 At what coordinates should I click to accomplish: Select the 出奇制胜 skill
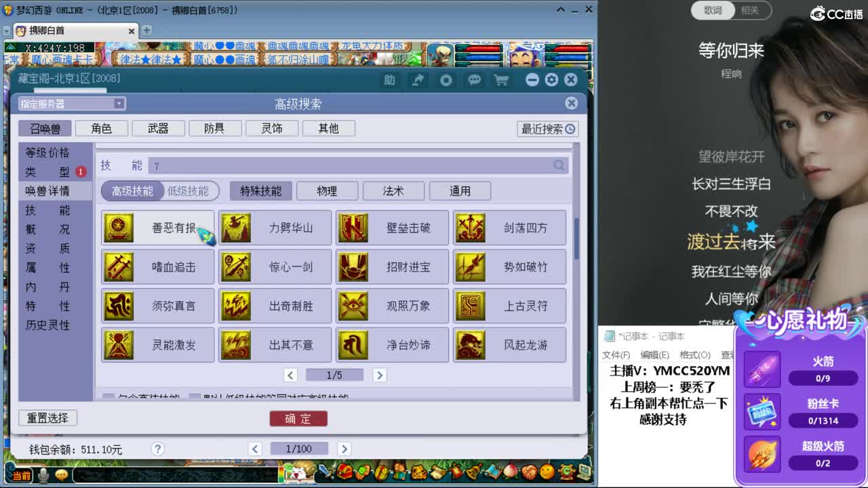pyautogui.click(x=275, y=306)
